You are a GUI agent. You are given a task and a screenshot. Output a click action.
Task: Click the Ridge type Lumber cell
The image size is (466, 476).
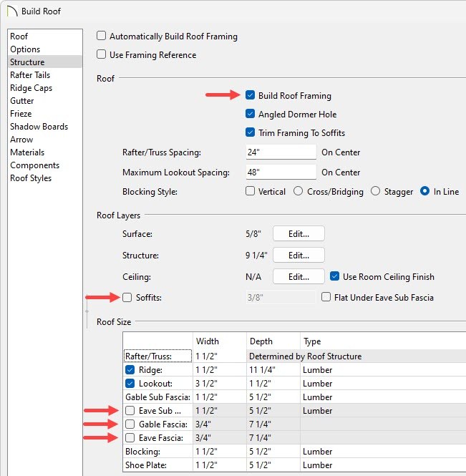(383, 370)
